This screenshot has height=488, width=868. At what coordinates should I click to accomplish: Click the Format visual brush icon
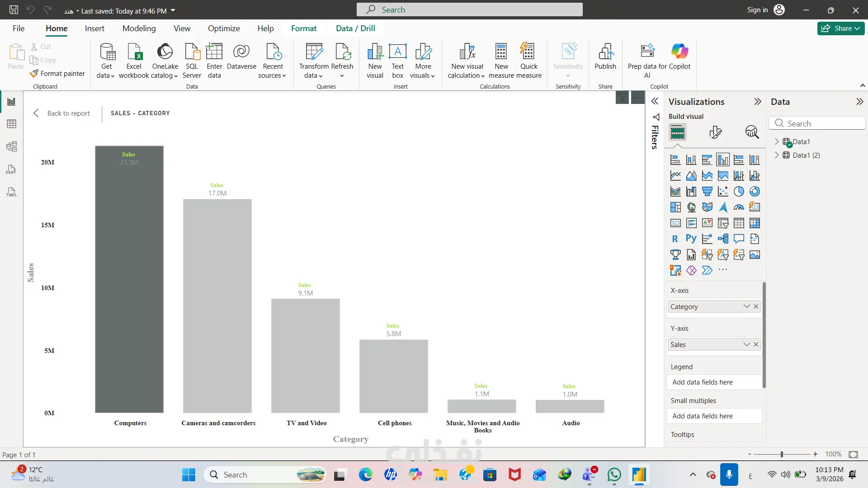click(x=715, y=132)
